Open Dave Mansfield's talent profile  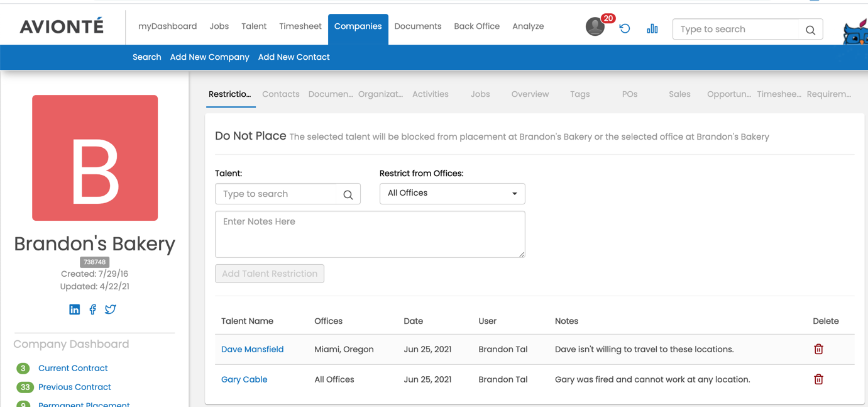coord(253,349)
